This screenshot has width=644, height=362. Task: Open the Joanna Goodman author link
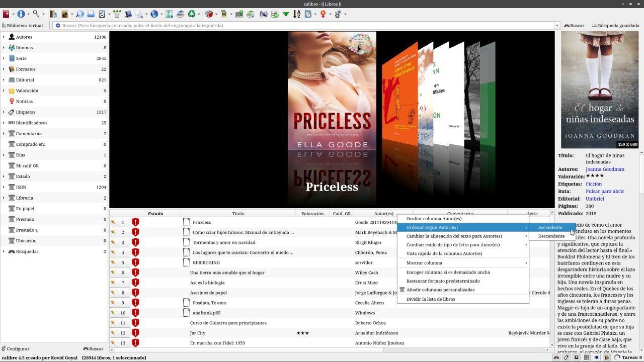pos(605,169)
